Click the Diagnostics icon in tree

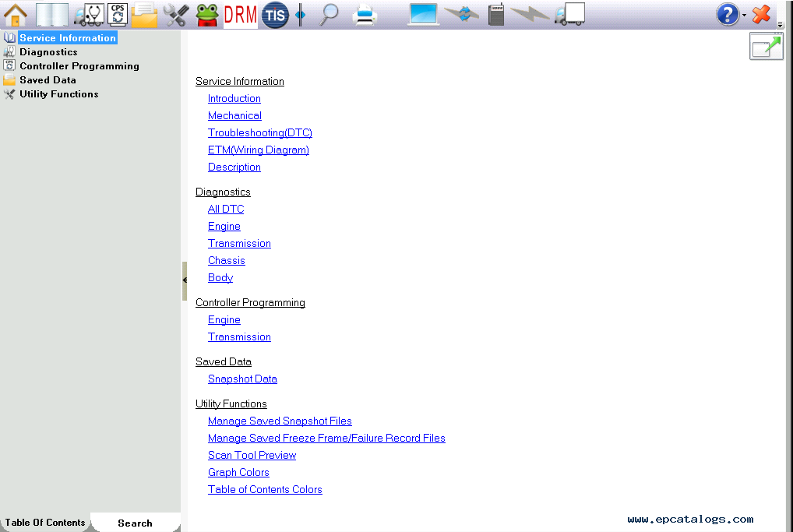(x=9, y=51)
